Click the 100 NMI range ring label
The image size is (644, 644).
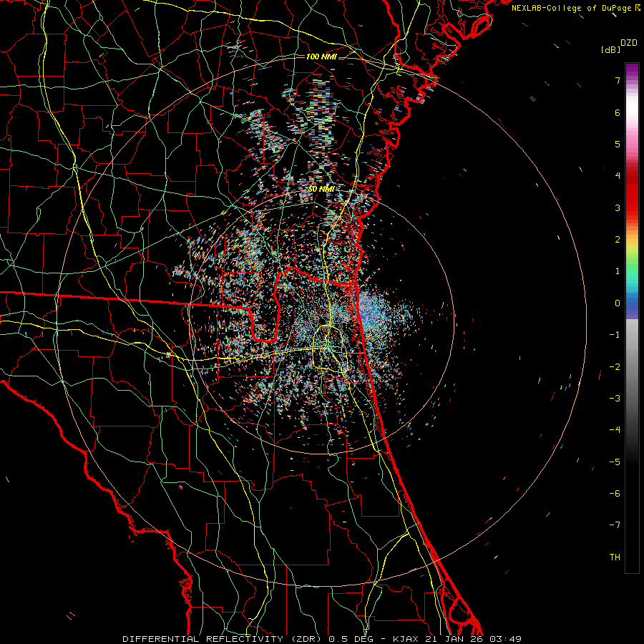pyautogui.click(x=321, y=57)
